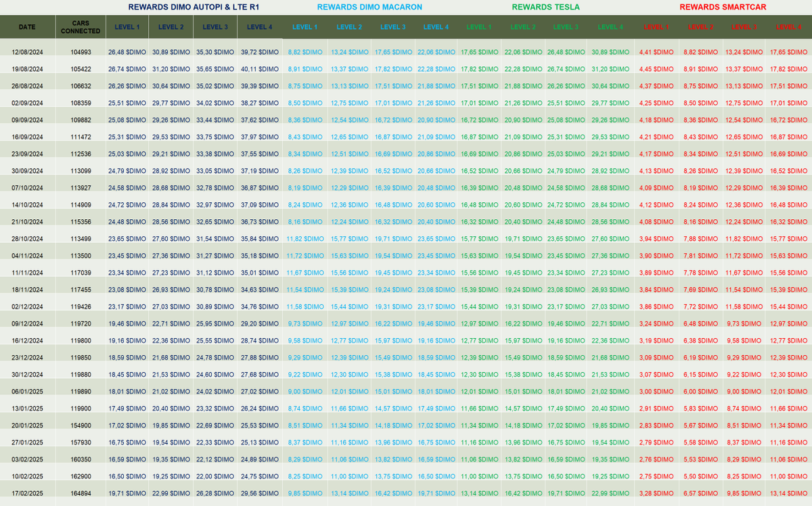Screen dimensions: 812x506
Task: Select the REWARDS DIMO MACARON header
Action: pyautogui.click(x=369, y=7)
